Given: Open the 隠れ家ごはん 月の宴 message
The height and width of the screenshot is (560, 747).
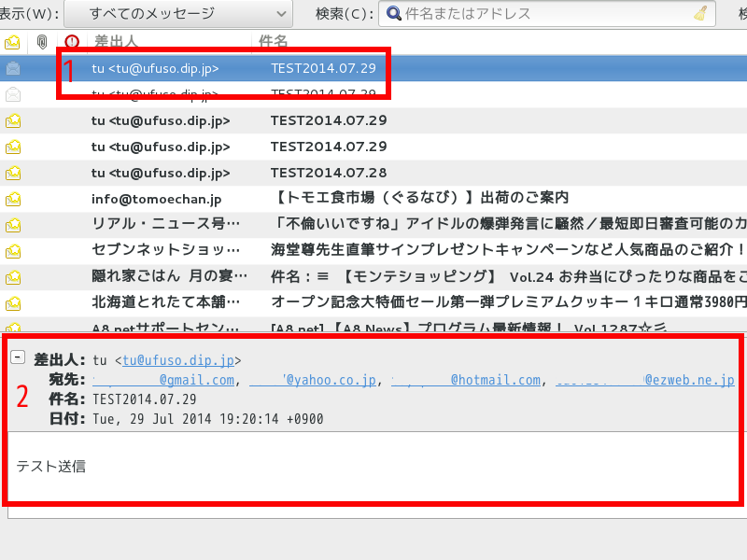Looking at the screenshot, I should 170,276.
